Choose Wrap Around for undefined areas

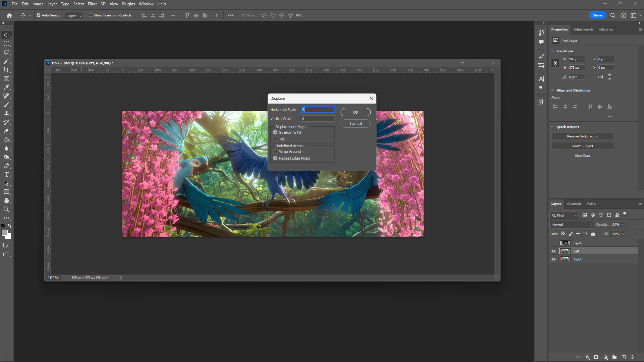[x=275, y=152]
